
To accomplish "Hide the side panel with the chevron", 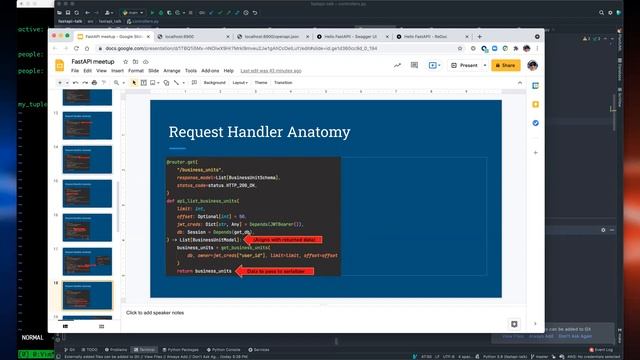I will [x=535, y=324].
